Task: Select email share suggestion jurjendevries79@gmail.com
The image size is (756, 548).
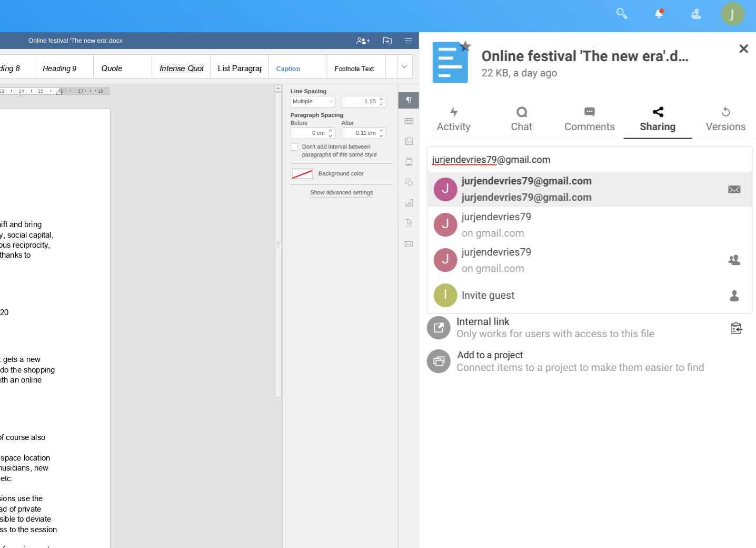Action: pos(590,189)
